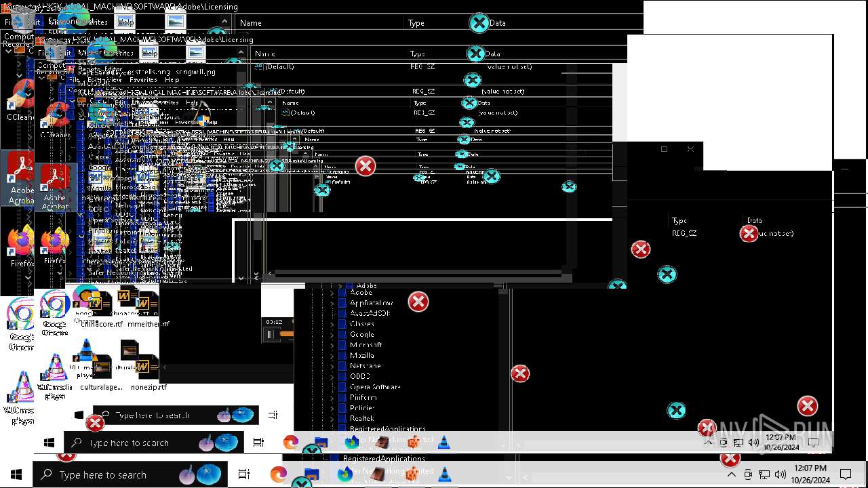Open the culturalage... desktop file
Image resolution: width=868 pixels, height=488 pixels.
(102, 371)
